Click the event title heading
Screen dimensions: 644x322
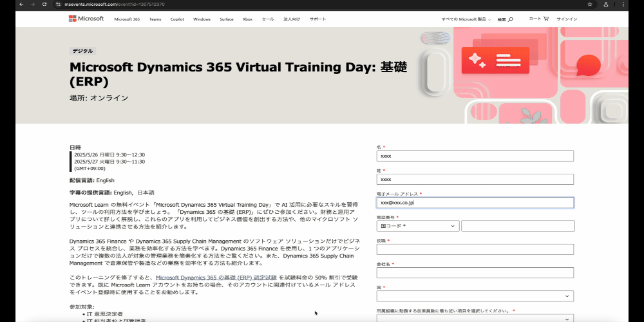tap(238, 74)
